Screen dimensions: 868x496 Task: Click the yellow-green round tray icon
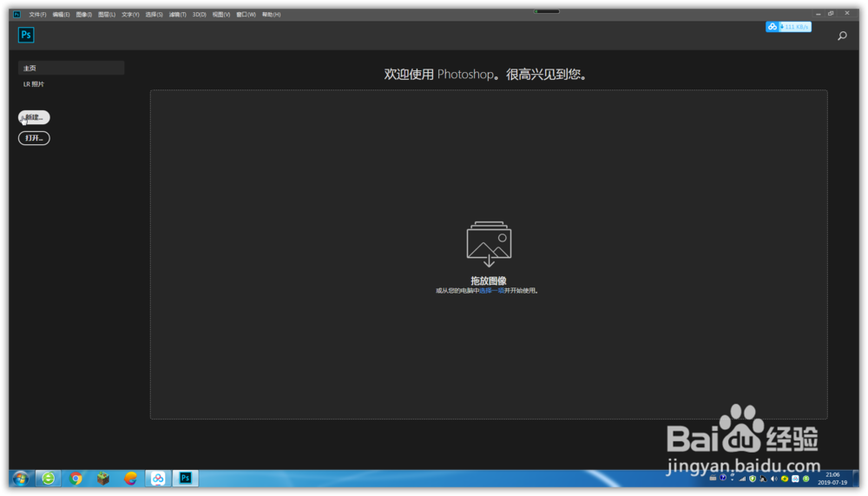(x=785, y=479)
